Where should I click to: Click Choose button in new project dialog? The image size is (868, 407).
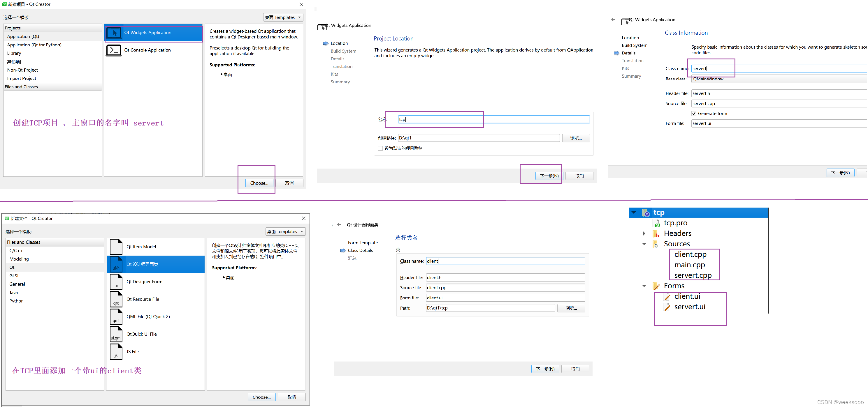point(259,183)
